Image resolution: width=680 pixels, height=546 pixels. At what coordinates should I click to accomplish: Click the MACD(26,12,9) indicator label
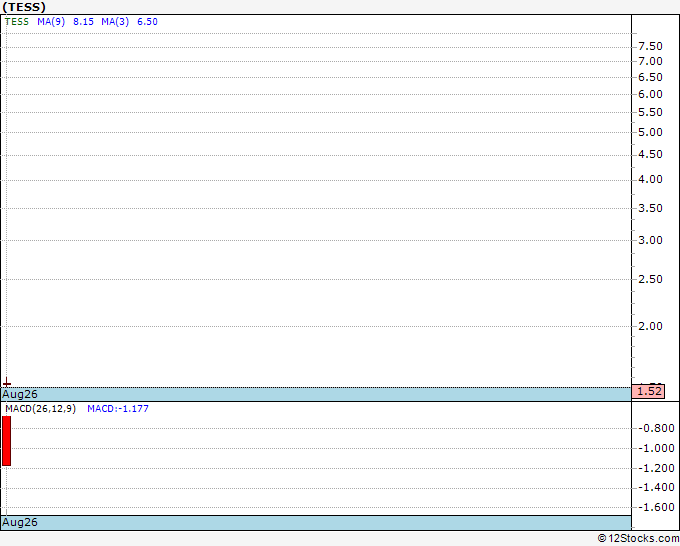point(40,409)
